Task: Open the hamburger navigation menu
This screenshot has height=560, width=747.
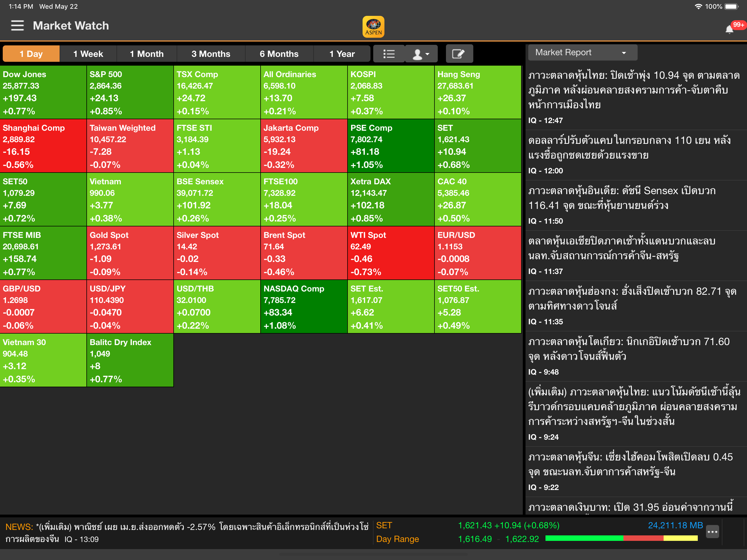Action: click(17, 26)
